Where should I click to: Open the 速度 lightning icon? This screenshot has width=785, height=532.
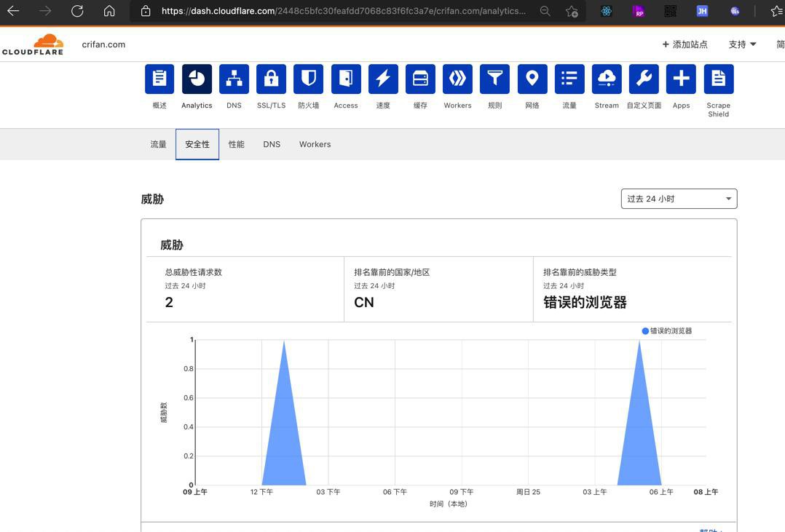383,79
